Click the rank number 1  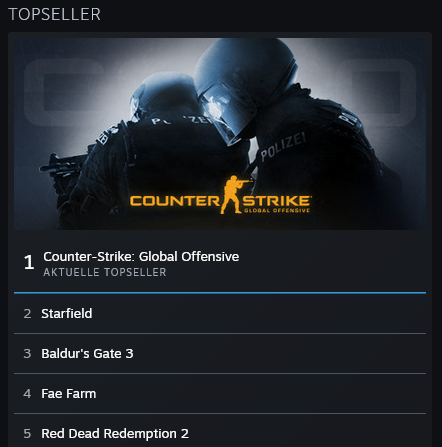click(29, 262)
